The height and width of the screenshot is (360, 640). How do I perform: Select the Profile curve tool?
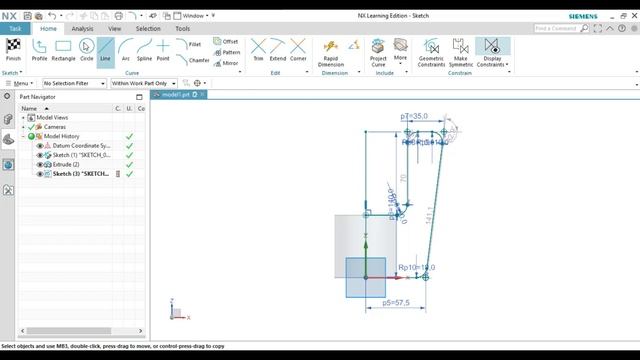[x=39, y=50]
